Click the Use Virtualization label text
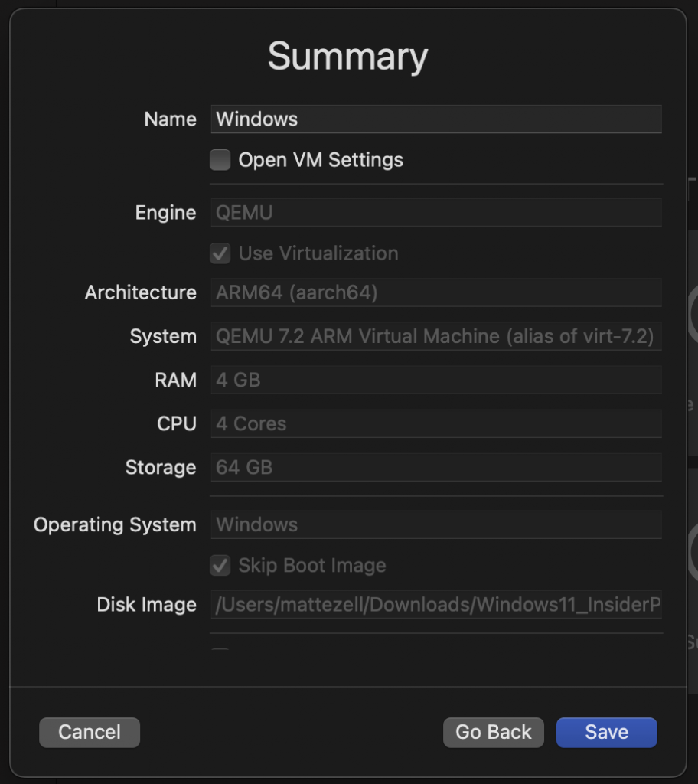 (318, 253)
